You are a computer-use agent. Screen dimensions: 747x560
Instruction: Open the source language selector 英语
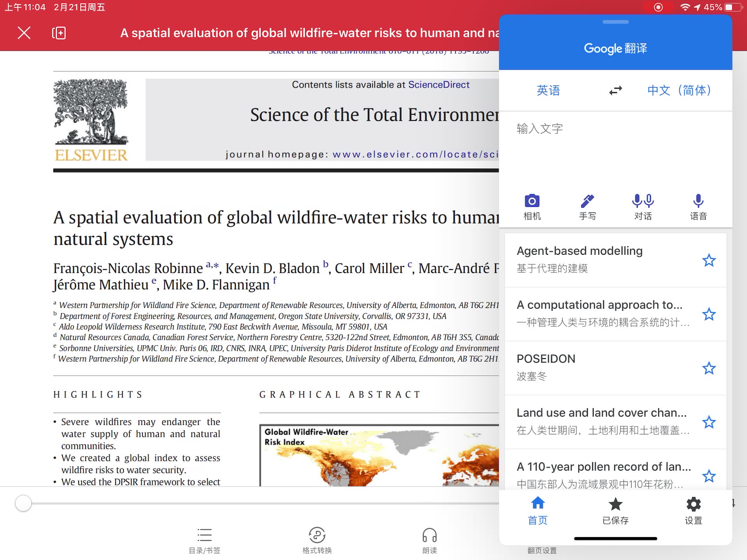[548, 91]
